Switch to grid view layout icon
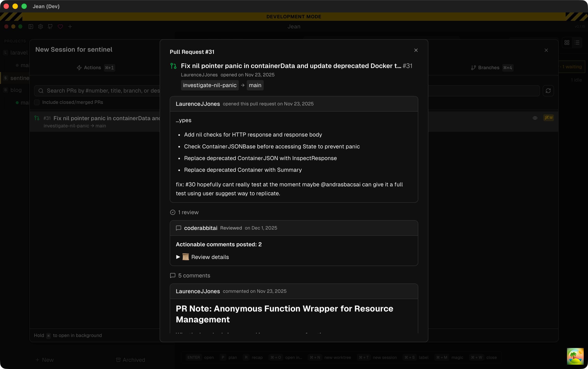 pos(567,43)
